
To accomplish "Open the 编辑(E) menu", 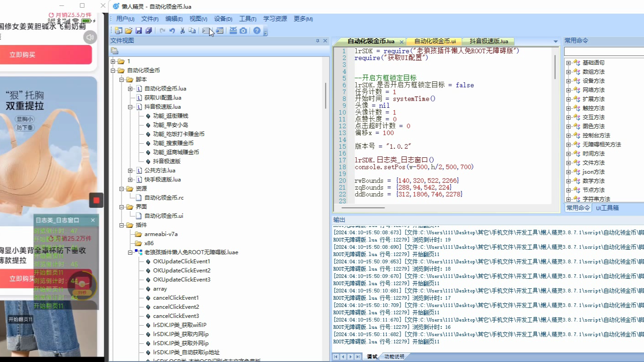I will click(x=174, y=19).
